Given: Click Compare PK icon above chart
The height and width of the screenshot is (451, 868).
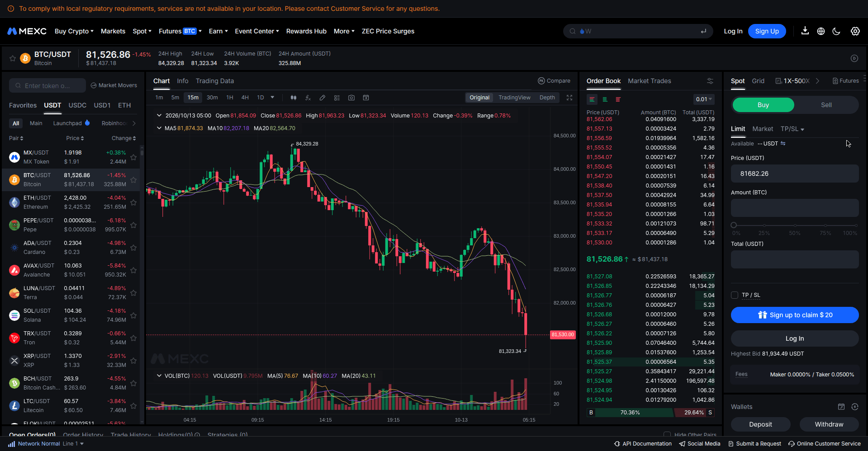Looking at the screenshot, I should [x=554, y=81].
